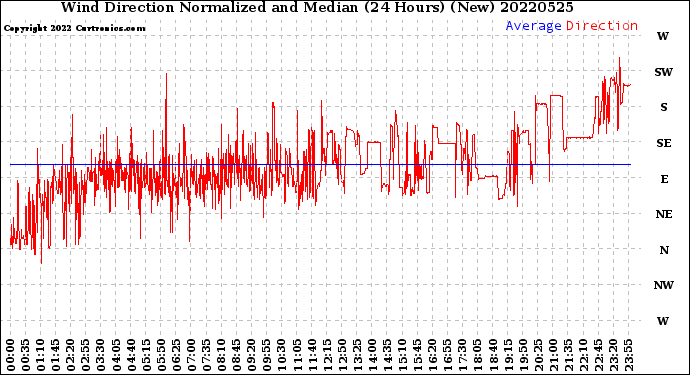Click the S direction axis label
690x375 pixels.
pyautogui.click(x=664, y=107)
